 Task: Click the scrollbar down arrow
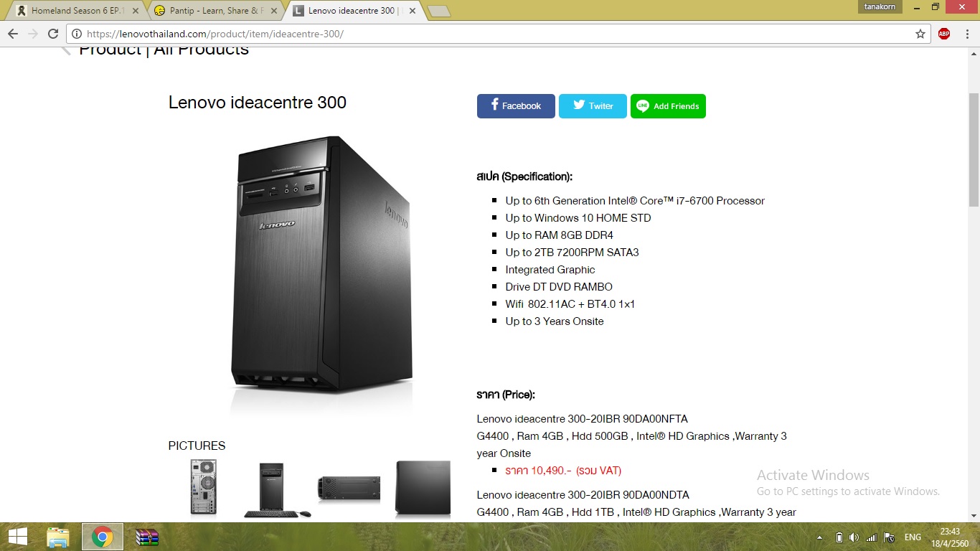tap(974, 516)
